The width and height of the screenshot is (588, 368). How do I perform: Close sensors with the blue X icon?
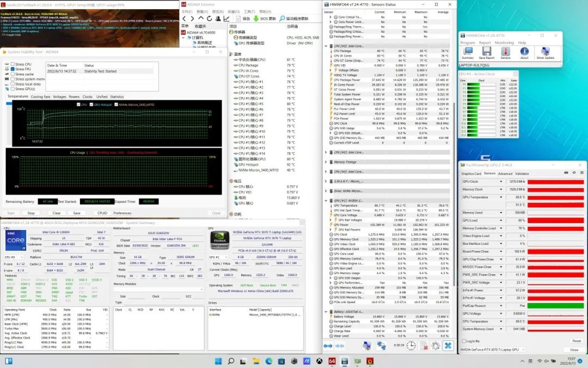448,346
